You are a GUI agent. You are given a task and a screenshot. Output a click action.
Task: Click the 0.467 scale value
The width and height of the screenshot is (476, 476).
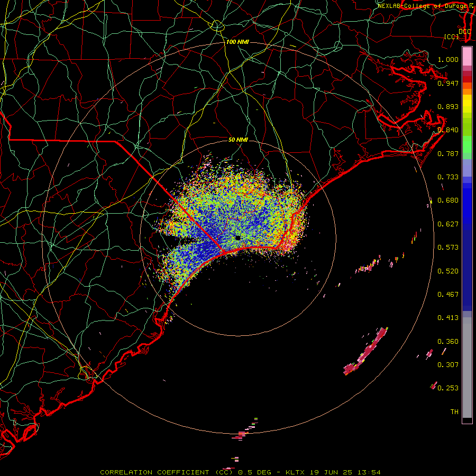tap(448, 295)
